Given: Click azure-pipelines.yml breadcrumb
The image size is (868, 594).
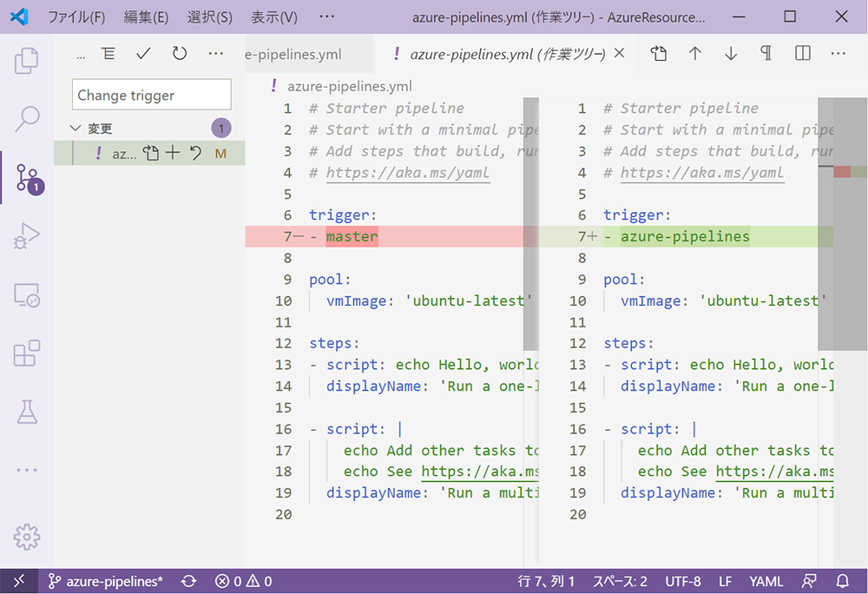Looking at the screenshot, I should coord(349,86).
